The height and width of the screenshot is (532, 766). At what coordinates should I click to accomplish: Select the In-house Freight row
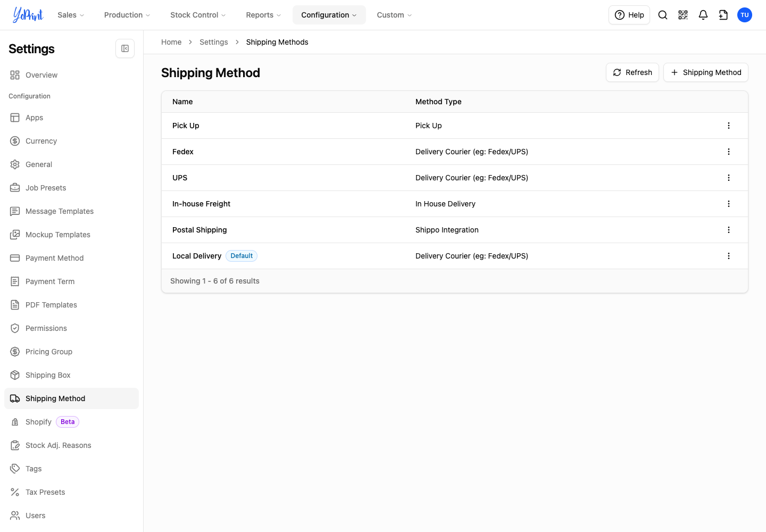(455, 204)
